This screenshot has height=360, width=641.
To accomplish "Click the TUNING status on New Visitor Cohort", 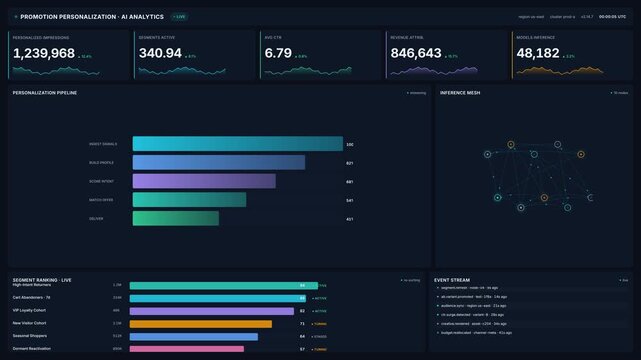I will coord(319,324).
